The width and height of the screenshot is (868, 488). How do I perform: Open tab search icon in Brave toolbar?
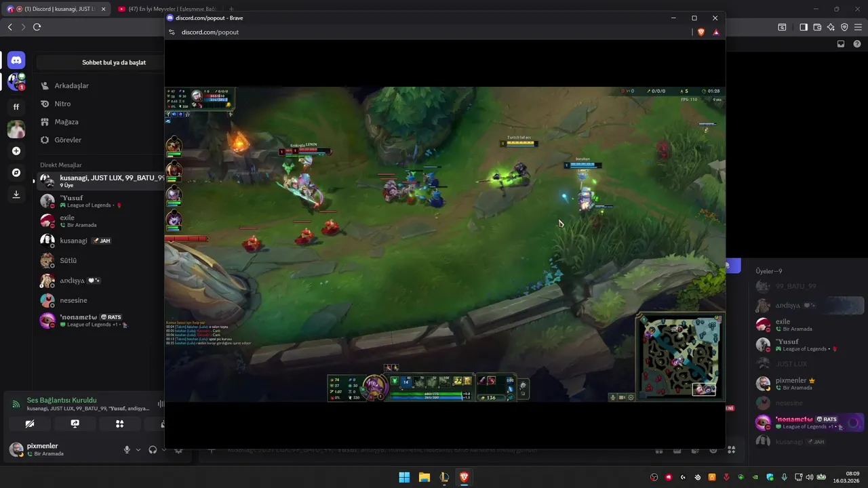click(x=782, y=27)
